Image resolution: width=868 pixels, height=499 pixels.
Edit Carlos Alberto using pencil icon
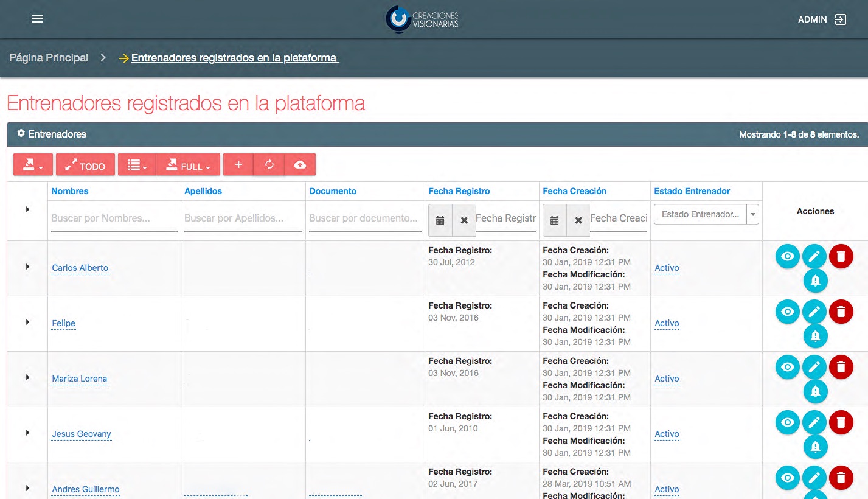pos(814,257)
